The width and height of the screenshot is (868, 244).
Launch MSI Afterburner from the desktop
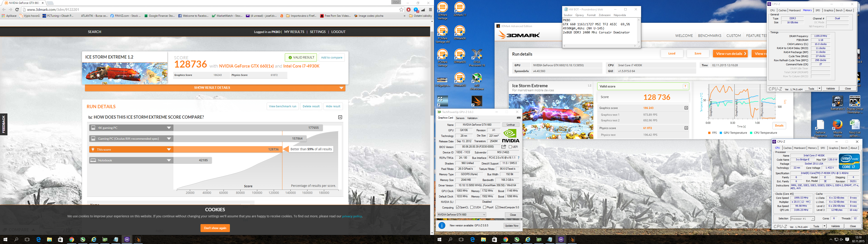click(477, 82)
